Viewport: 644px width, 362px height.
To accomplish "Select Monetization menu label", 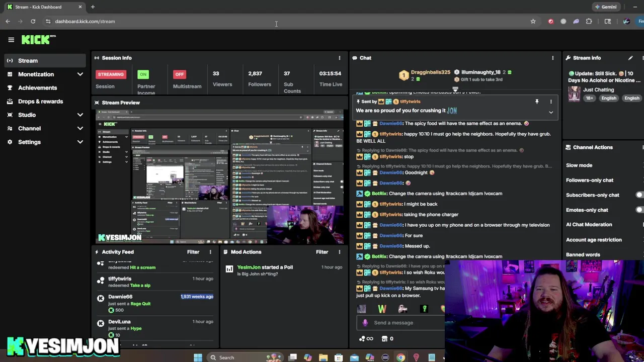I will point(36,74).
